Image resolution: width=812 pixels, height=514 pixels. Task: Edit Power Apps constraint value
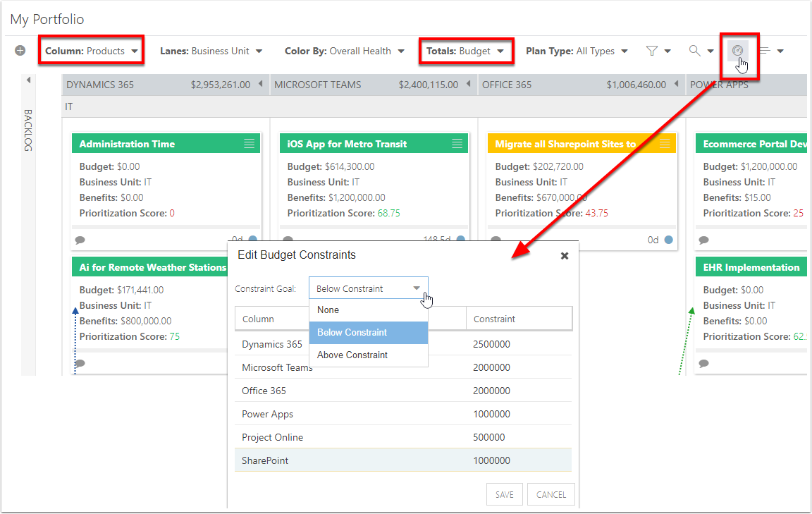tap(491, 414)
